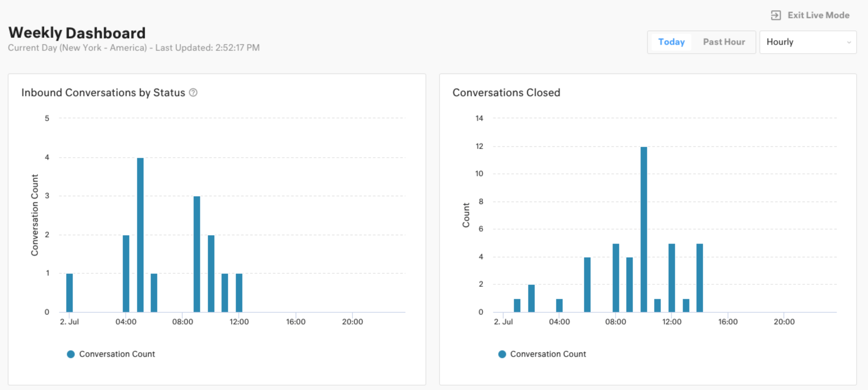The height and width of the screenshot is (390, 868).
Task: Click the blue legend dot in the Inbound Conversations chart
Action: [x=71, y=354]
